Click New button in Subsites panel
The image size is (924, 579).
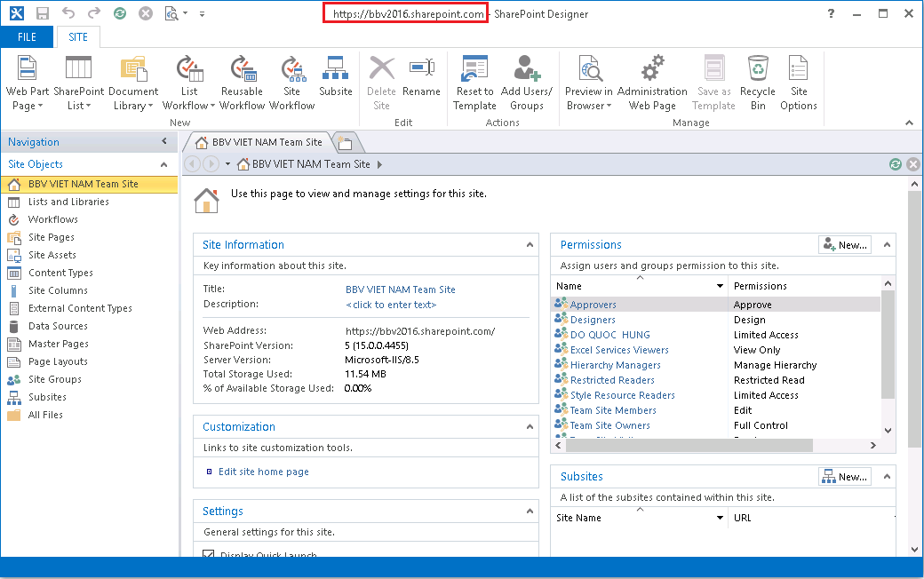[844, 477]
